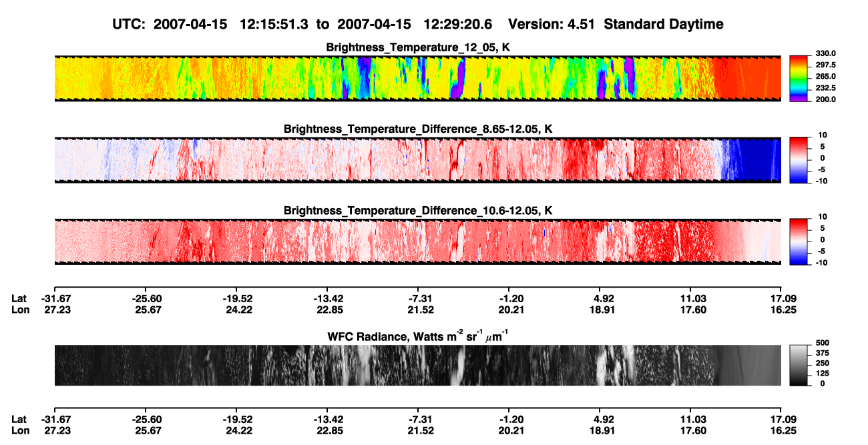Click the "232.5" colorbar label
The height and width of the screenshot is (445, 868).
pyautogui.click(x=827, y=88)
